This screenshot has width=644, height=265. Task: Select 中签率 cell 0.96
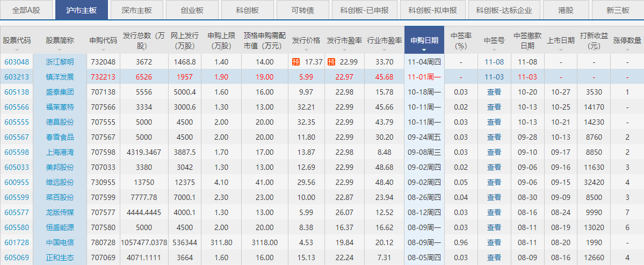tap(461, 243)
